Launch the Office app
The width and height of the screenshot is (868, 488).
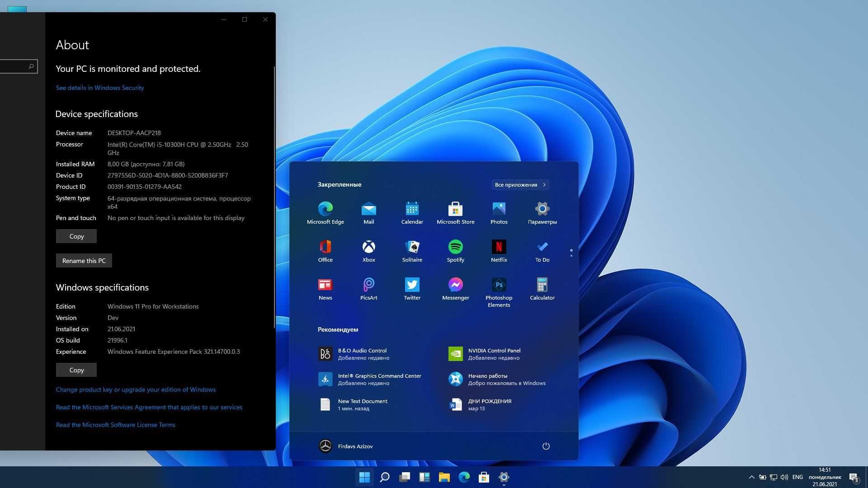[325, 251]
